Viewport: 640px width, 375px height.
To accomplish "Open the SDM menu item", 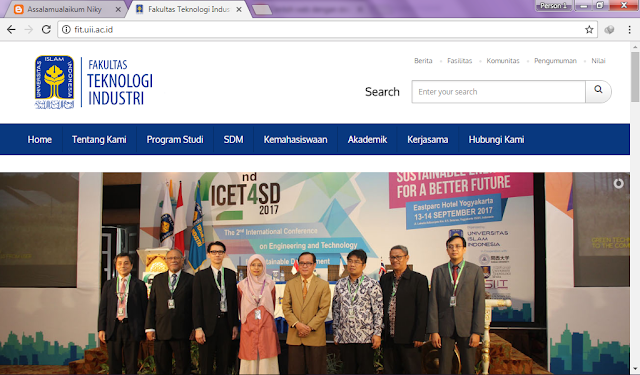I will point(233,140).
